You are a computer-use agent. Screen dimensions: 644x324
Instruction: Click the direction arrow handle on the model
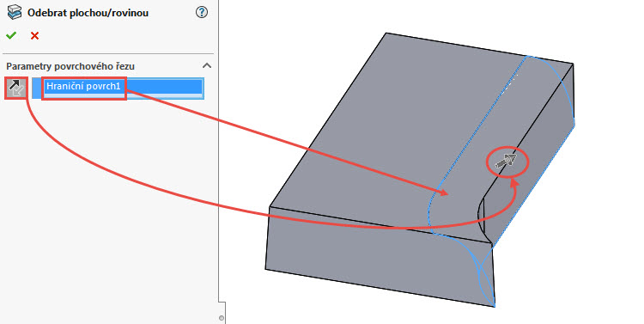(x=506, y=161)
